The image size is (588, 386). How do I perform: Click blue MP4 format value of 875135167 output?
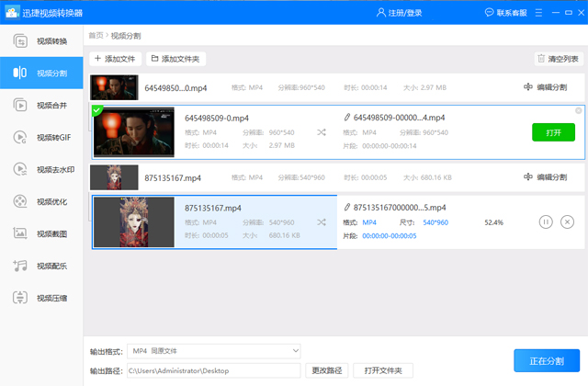pyautogui.click(x=369, y=222)
